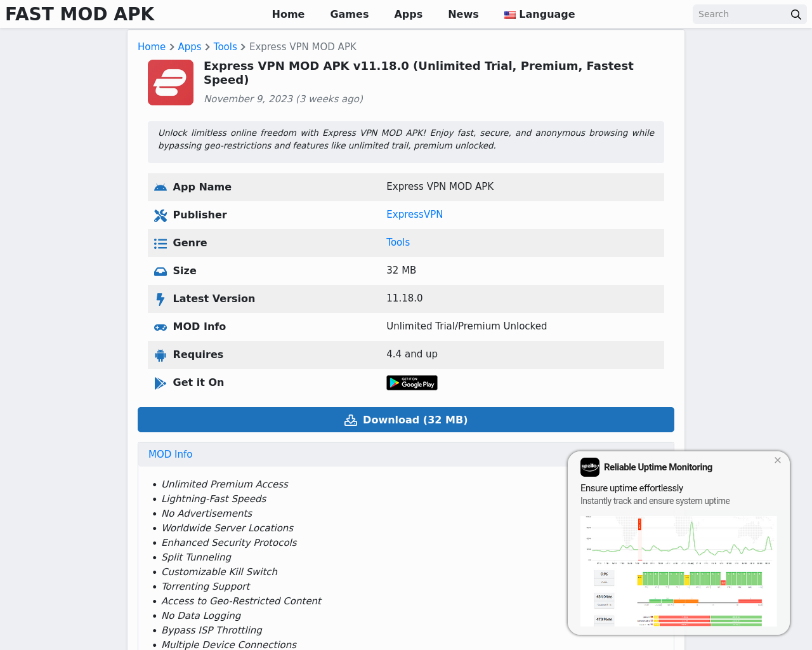The image size is (812, 650).
Task: Click the Torrenting Support list item
Action: (x=206, y=587)
